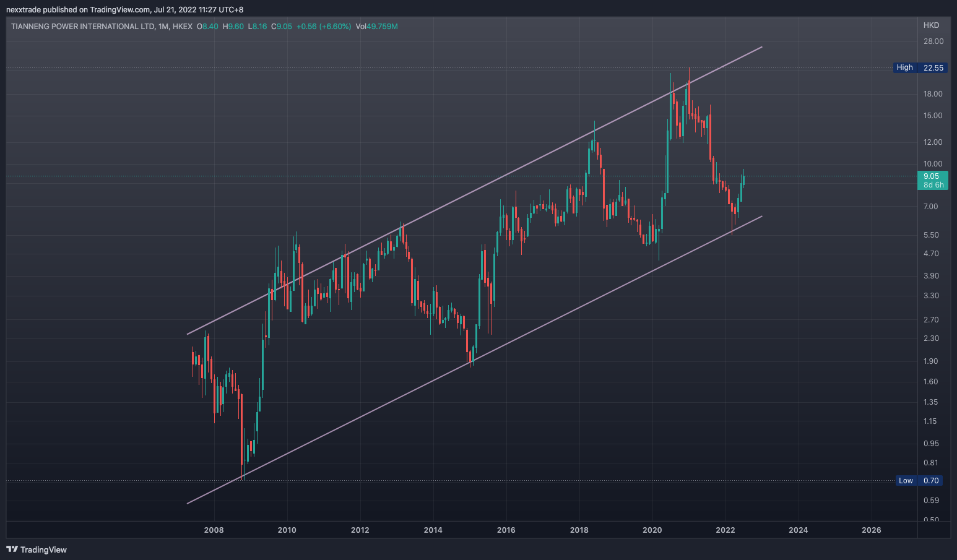Click the 10.00 price axis label
Screen dimensions: 957x560
tap(933, 165)
